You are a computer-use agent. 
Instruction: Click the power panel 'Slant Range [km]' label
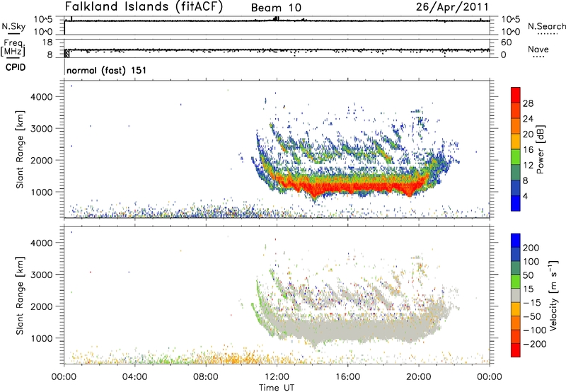(x=21, y=149)
